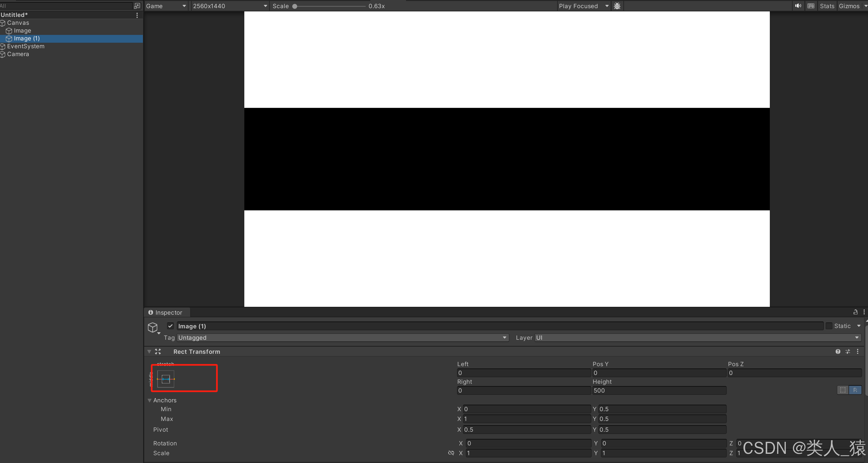The height and width of the screenshot is (463, 868).
Task: Open Rect Transform help reference icon
Action: pos(838,351)
